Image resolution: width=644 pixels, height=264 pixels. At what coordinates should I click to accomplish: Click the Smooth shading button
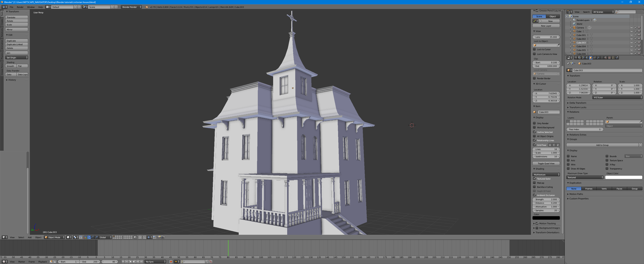pos(10,66)
